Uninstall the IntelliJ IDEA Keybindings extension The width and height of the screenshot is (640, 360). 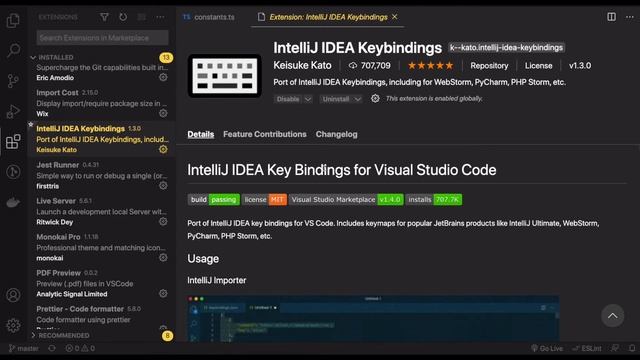point(336,99)
